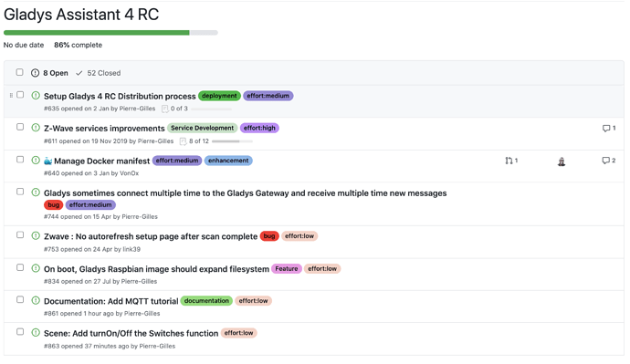This screenshot has width=630, height=364.
Task: Grab the drag handle of Setup Gladys row
Action: click(11, 96)
